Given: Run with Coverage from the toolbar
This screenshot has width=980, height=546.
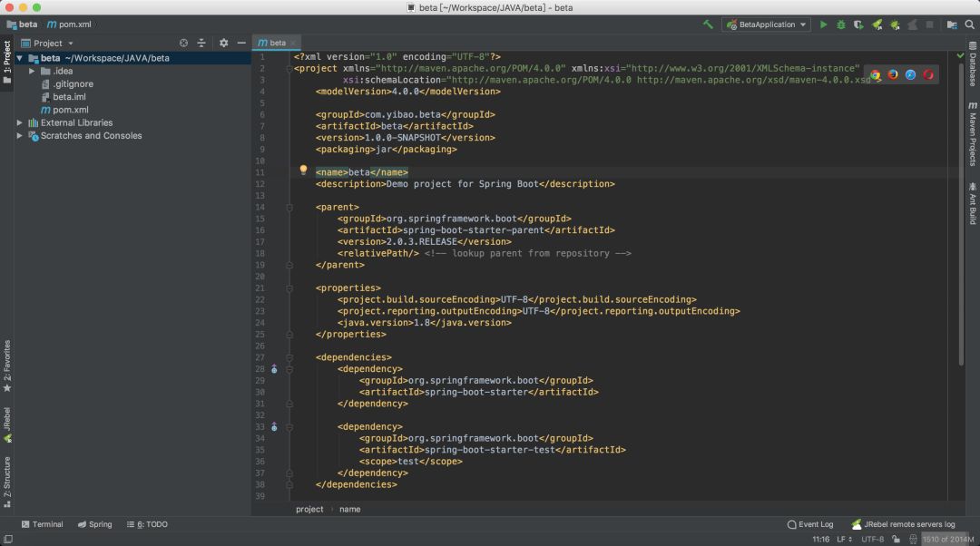Looking at the screenshot, I should point(858,24).
